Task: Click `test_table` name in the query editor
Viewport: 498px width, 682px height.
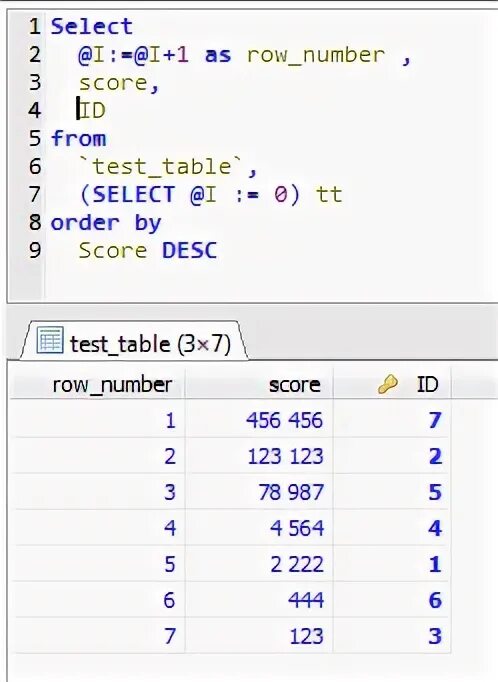Action: click(162, 167)
